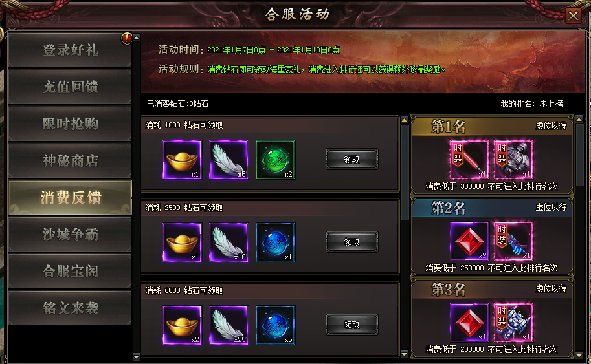Select green orb reward icon x2
The width and height of the screenshot is (591, 364).
click(x=276, y=160)
